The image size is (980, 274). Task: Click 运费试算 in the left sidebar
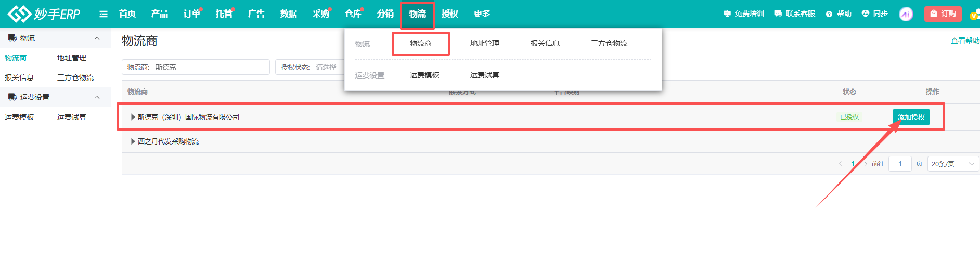[x=72, y=117]
